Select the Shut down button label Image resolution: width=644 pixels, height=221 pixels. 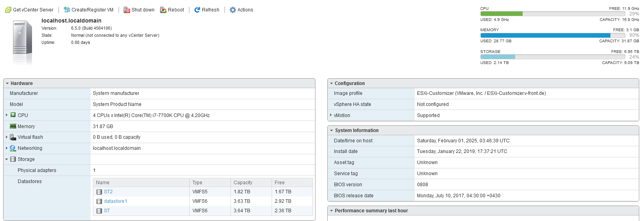(x=143, y=10)
